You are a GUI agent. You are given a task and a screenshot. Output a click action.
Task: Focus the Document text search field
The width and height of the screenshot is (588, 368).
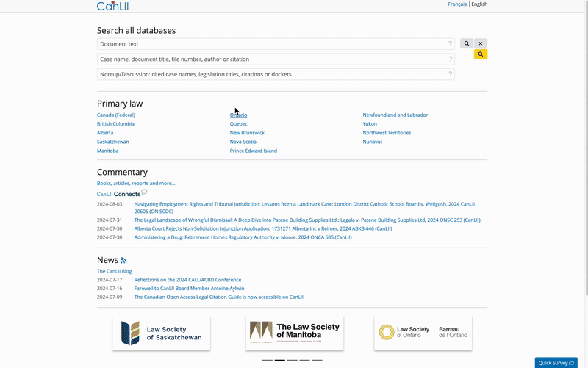[x=276, y=44]
